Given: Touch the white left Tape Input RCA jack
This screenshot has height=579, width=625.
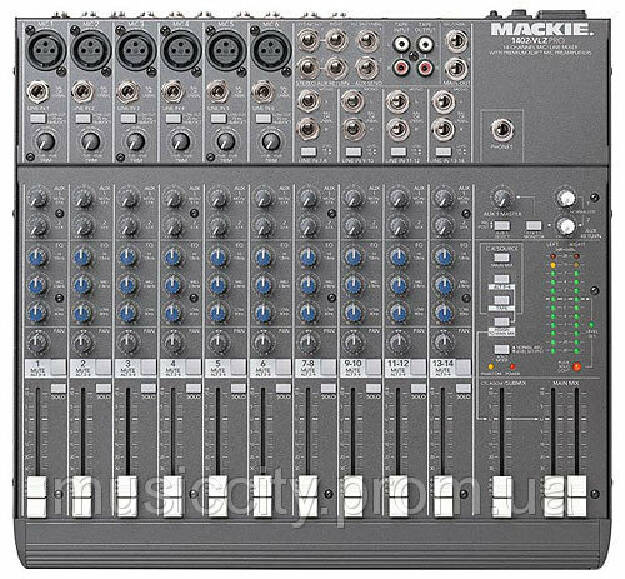Looking at the screenshot, I should (402, 44).
